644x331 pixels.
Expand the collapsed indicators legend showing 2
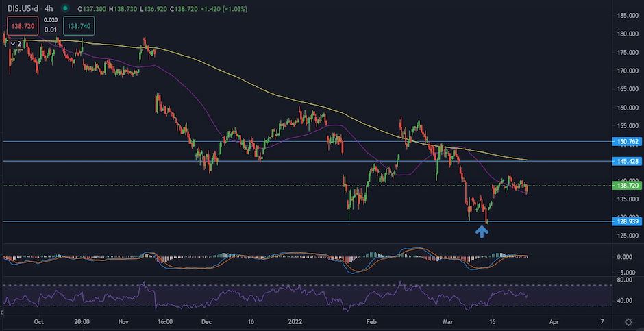click(x=16, y=44)
